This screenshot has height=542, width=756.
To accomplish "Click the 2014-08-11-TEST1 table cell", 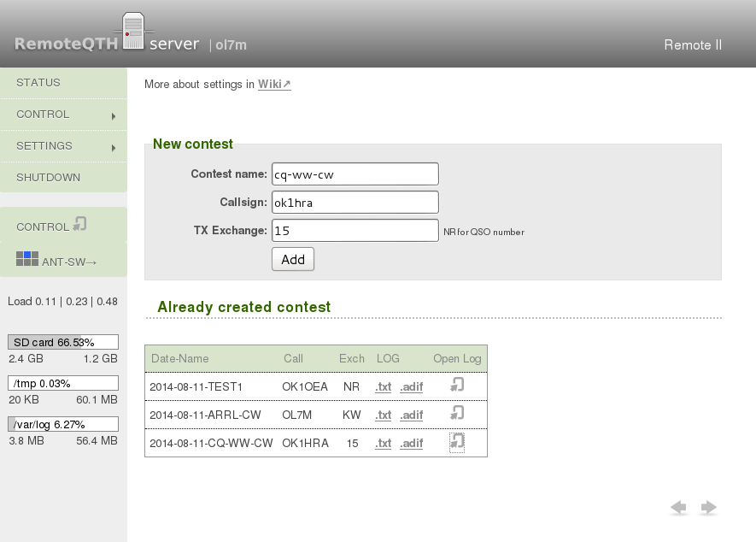I will (196, 386).
